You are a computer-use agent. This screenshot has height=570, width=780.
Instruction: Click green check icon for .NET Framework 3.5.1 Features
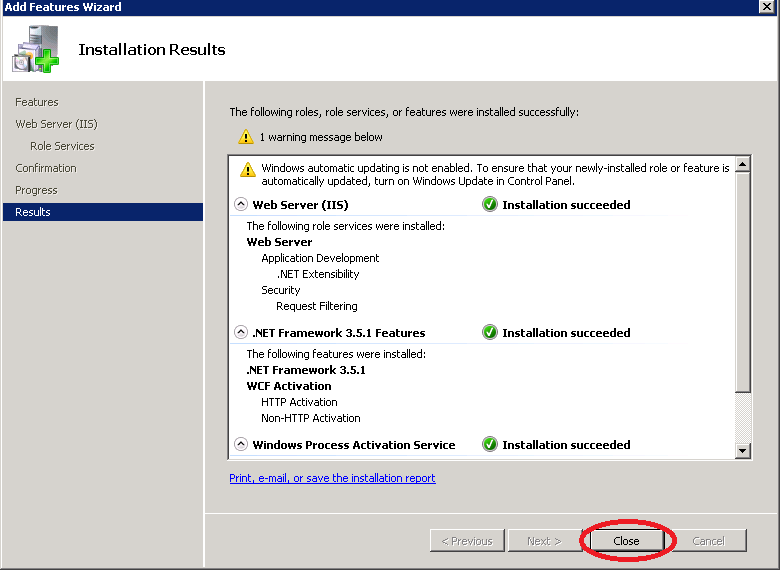490,332
